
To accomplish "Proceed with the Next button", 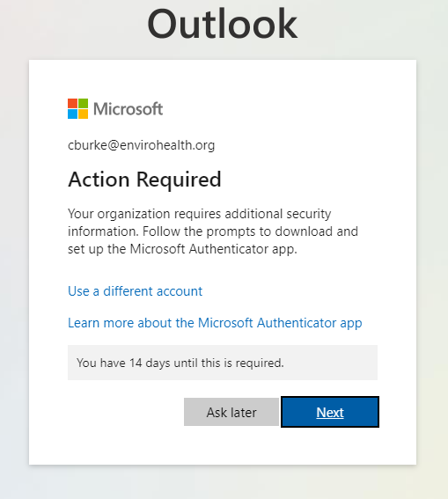I will (330, 412).
